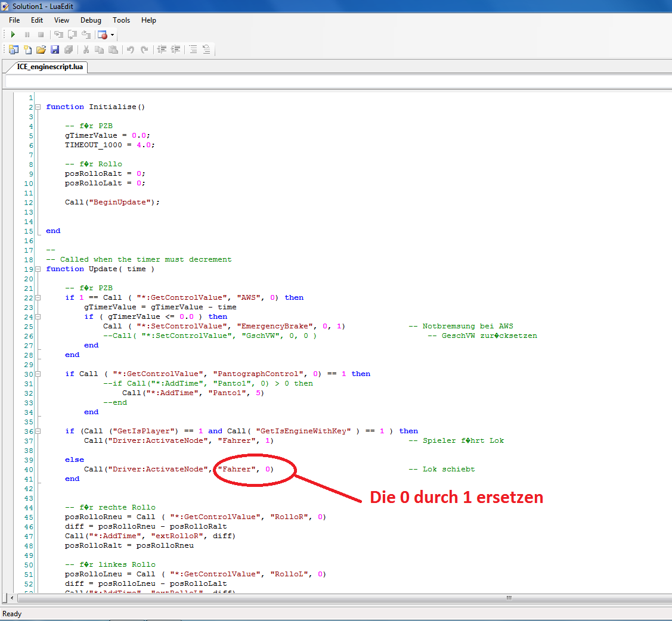The image size is (672, 621).
Task: Select the ICE_enginescript.lua tab
Action: click(50, 67)
